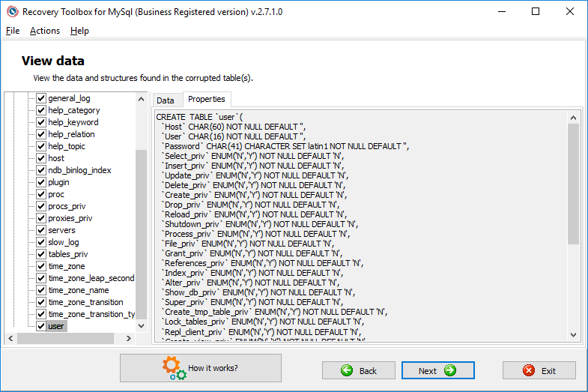Toggle the help_topic checkbox
588x392 pixels.
[41, 146]
